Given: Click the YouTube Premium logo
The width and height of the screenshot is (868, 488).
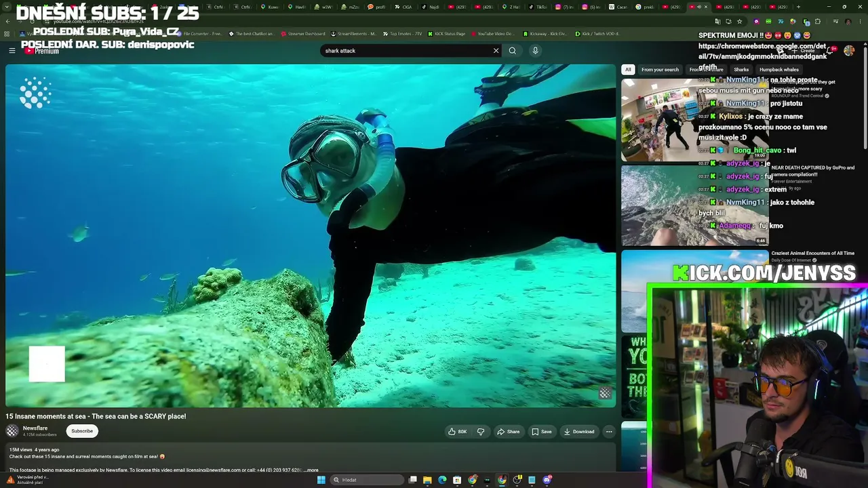Looking at the screenshot, I should [x=41, y=51].
